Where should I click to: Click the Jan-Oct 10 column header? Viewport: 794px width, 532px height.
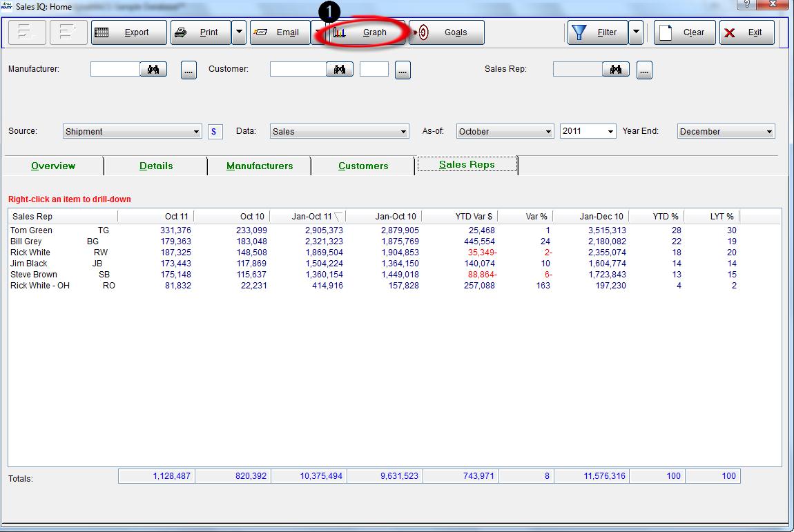pyautogui.click(x=384, y=217)
